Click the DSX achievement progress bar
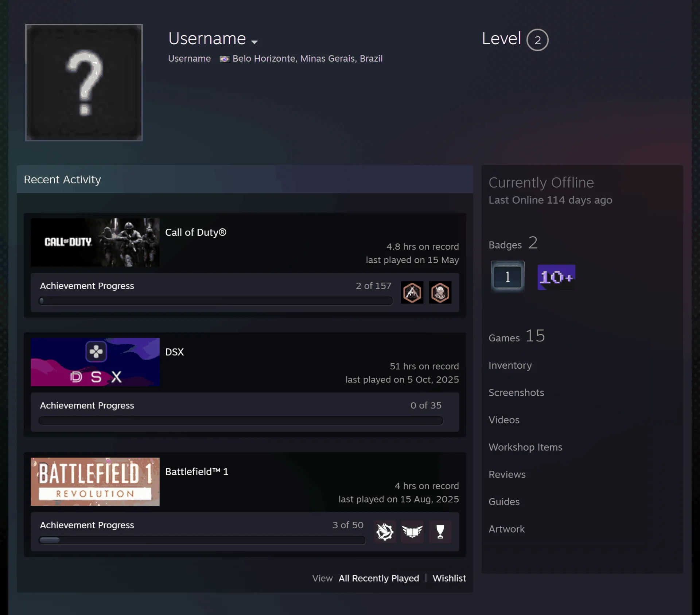 (241, 420)
